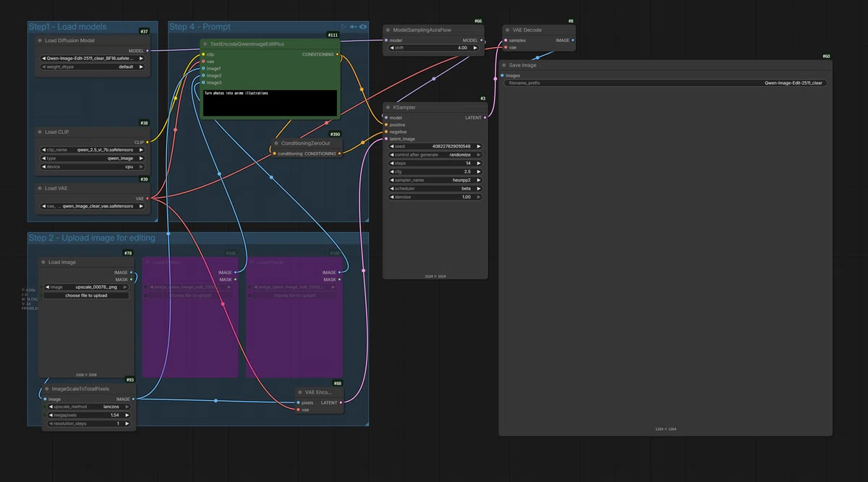Open the clip_name dropdown in Load CLIP
This screenshot has height=482, width=868.
93,150
